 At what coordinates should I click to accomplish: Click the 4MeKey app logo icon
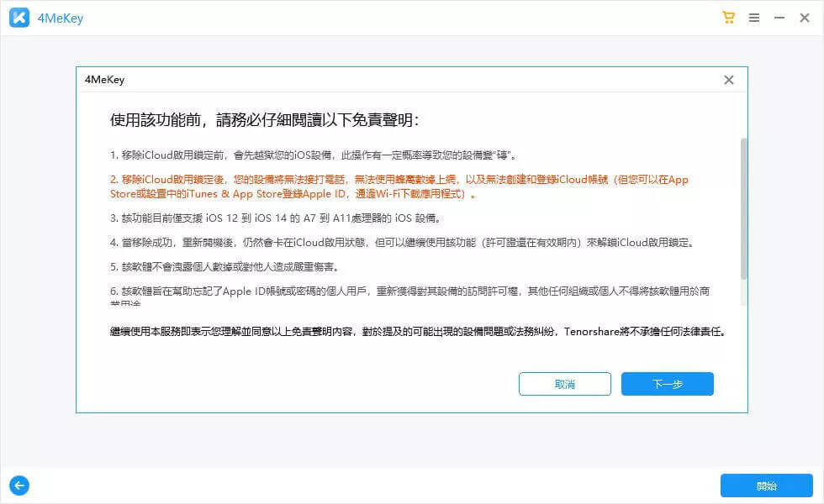(19, 18)
